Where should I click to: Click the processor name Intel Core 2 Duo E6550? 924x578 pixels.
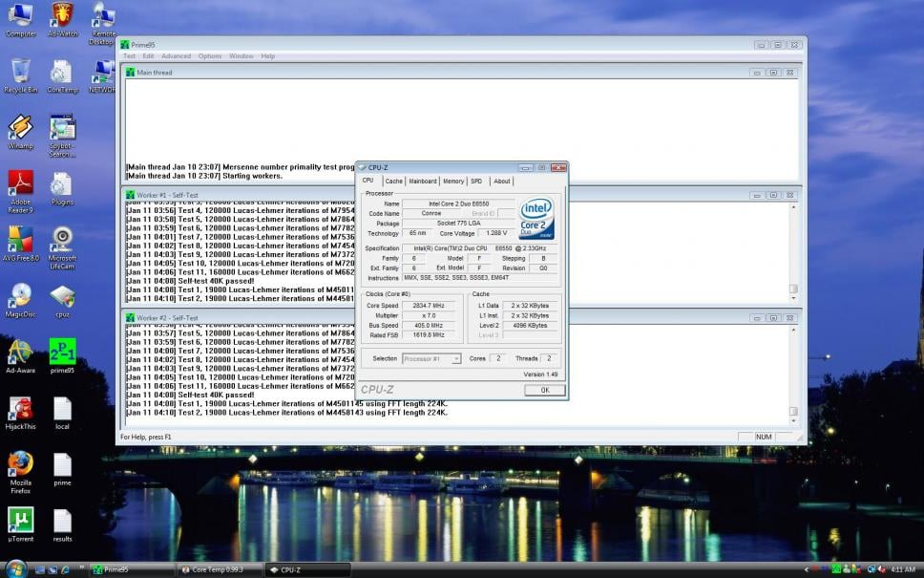tap(458, 203)
